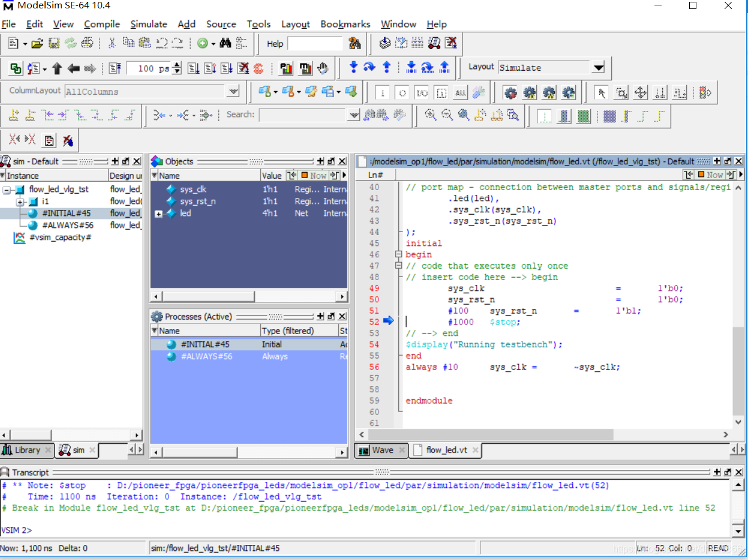
Task: Select #vsim_capacity# in the tree
Action: click(60, 237)
